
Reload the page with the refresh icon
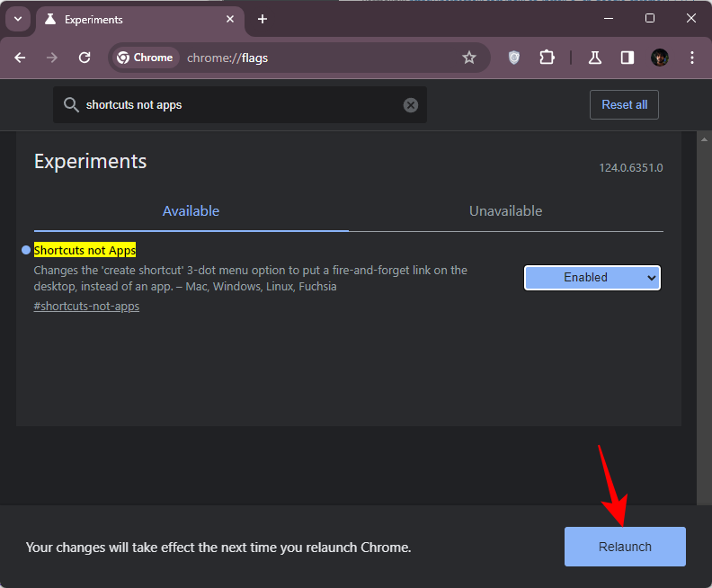point(85,58)
